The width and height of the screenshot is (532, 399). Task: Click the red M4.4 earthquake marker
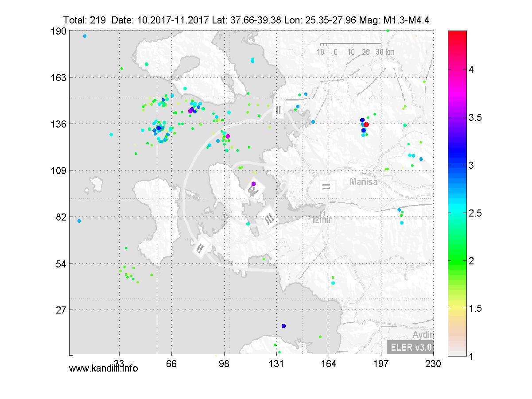[x=366, y=125]
